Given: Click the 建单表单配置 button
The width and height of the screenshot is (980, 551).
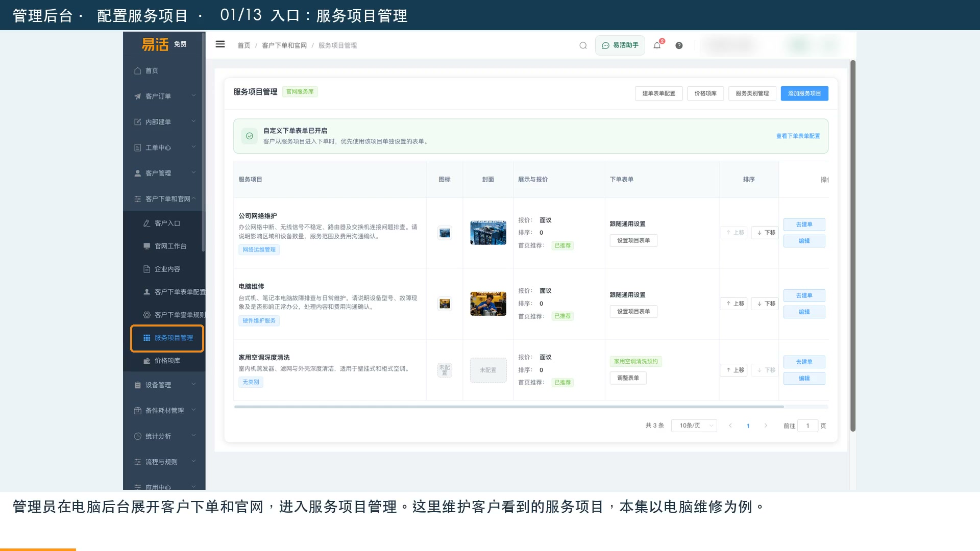Looking at the screenshot, I should pos(658,93).
